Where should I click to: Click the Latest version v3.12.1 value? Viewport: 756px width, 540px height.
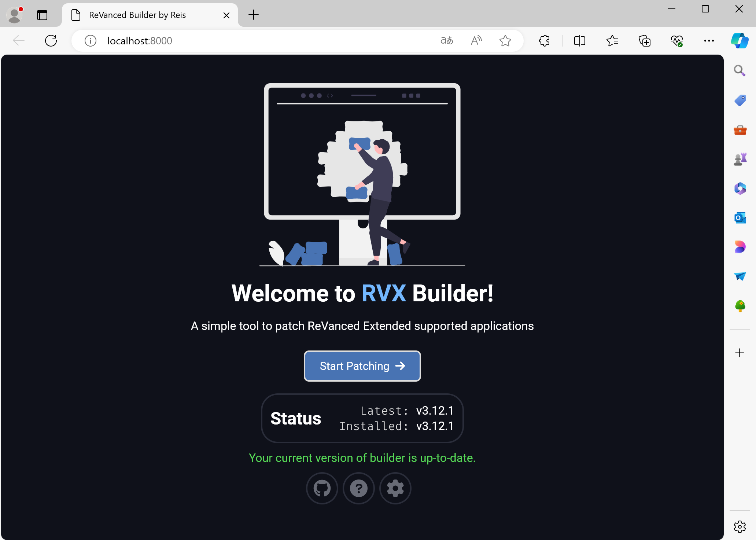pos(435,411)
